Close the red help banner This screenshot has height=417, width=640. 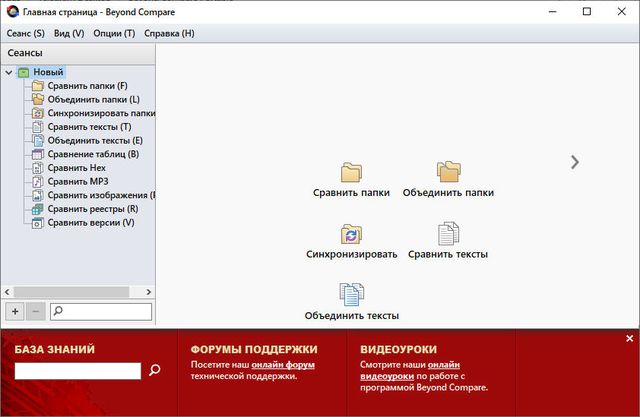(x=630, y=338)
